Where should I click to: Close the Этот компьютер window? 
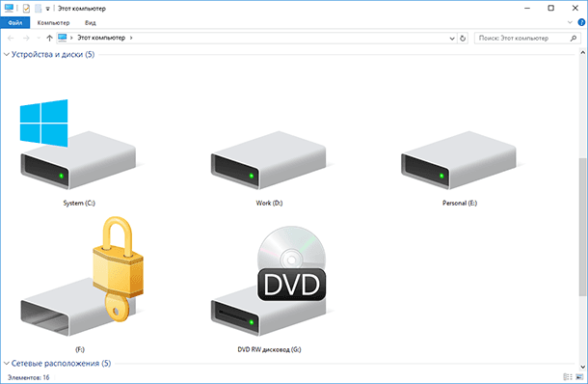pos(575,8)
